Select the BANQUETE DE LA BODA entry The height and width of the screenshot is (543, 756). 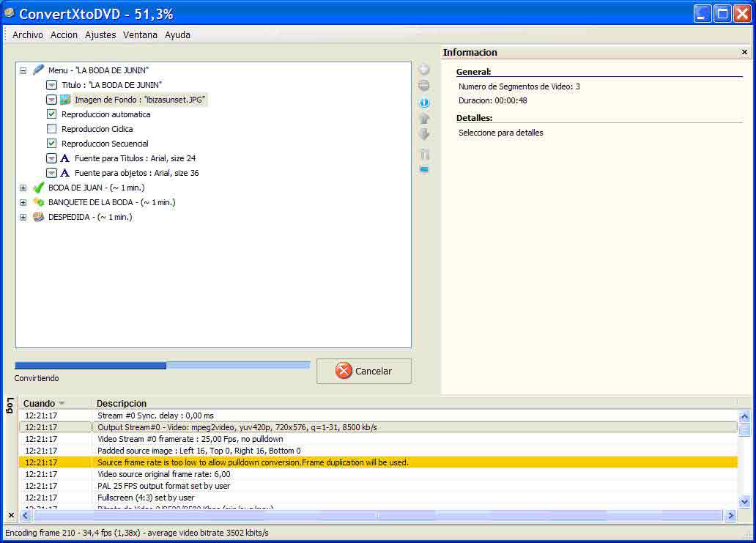112,202
